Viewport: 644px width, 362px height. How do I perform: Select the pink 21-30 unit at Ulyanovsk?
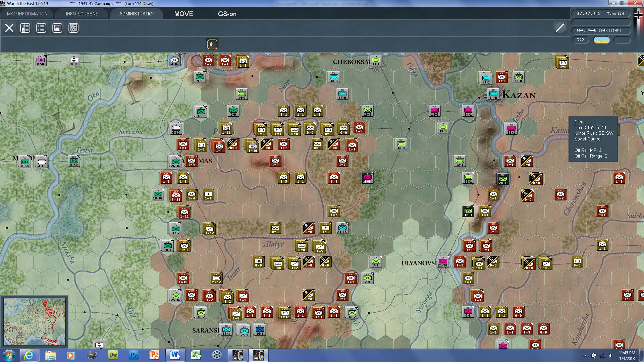[442, 262]
